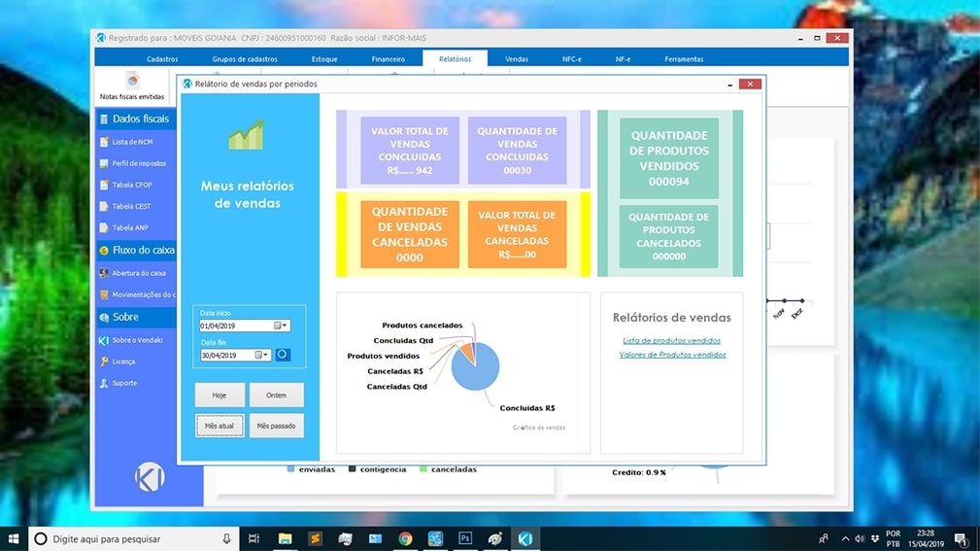Open Suporte in the sidebar
Screen dimensions: 980x551
click(123, 383)
